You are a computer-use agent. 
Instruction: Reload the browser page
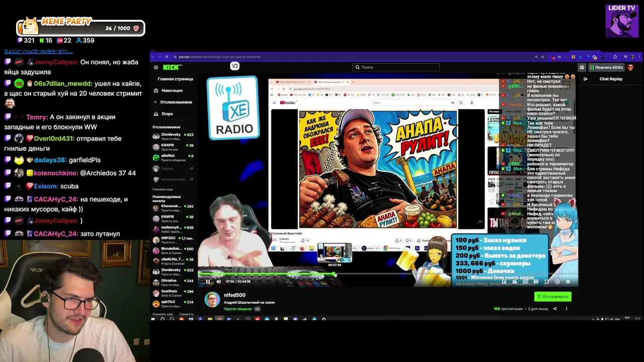[x=167, y=57]
